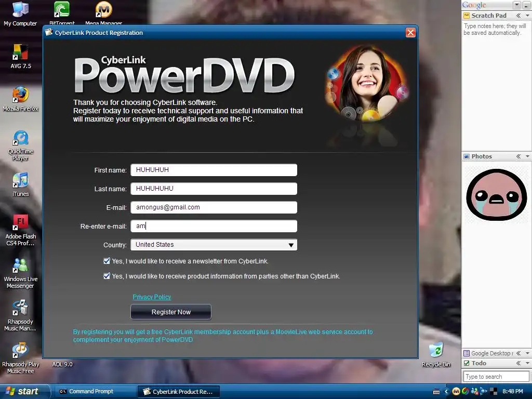Select the AVG 7.5 desktop icon
Image resolution: width=532 pixels, height=399 pixels.
coord(21,56)
